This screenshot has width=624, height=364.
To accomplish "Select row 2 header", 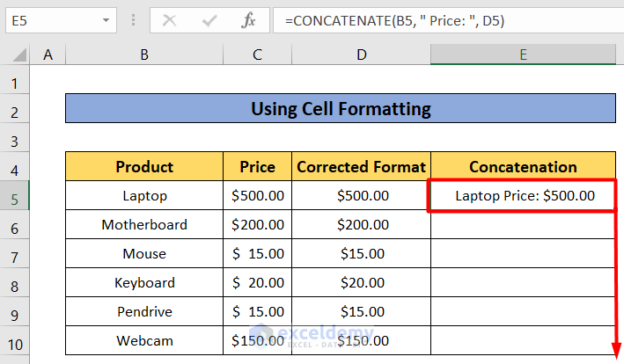I will [x=15, y=110].
